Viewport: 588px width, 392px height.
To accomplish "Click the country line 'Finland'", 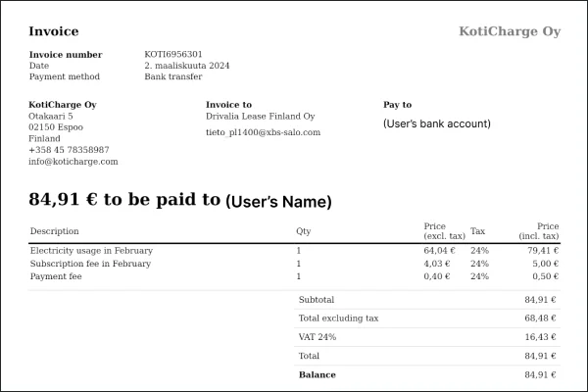I will pos(44,139).
